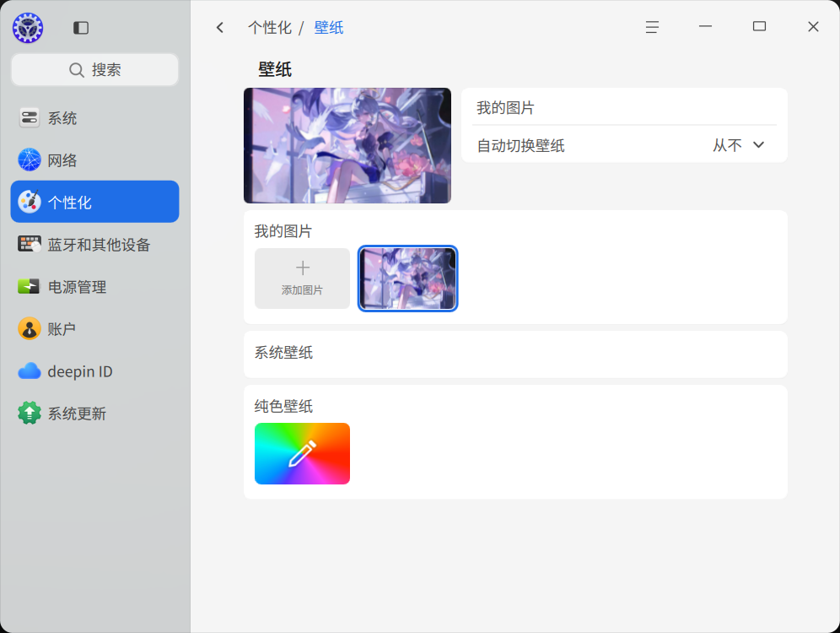
Task: Click the large current wallpaper preview
Action: 347,145
